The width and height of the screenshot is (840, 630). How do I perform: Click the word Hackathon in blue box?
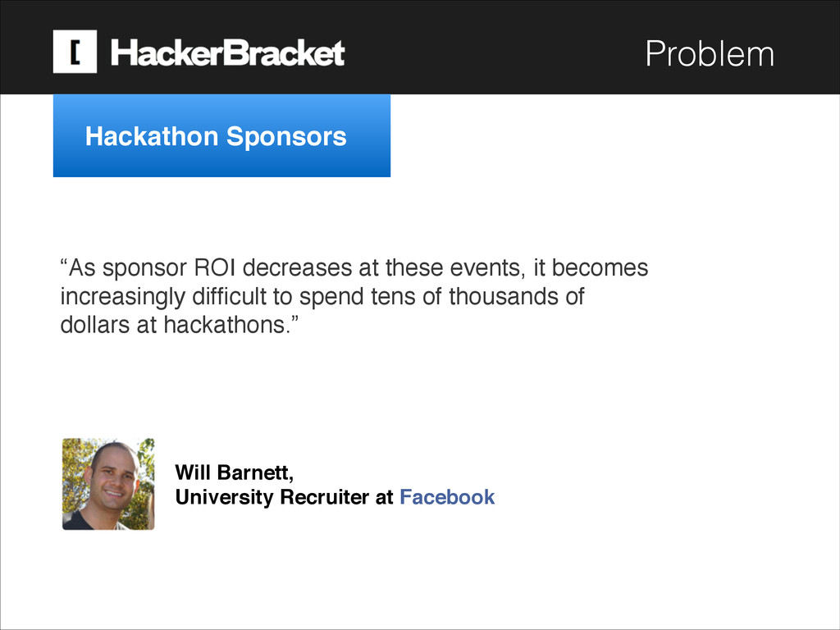click(152, 136)
